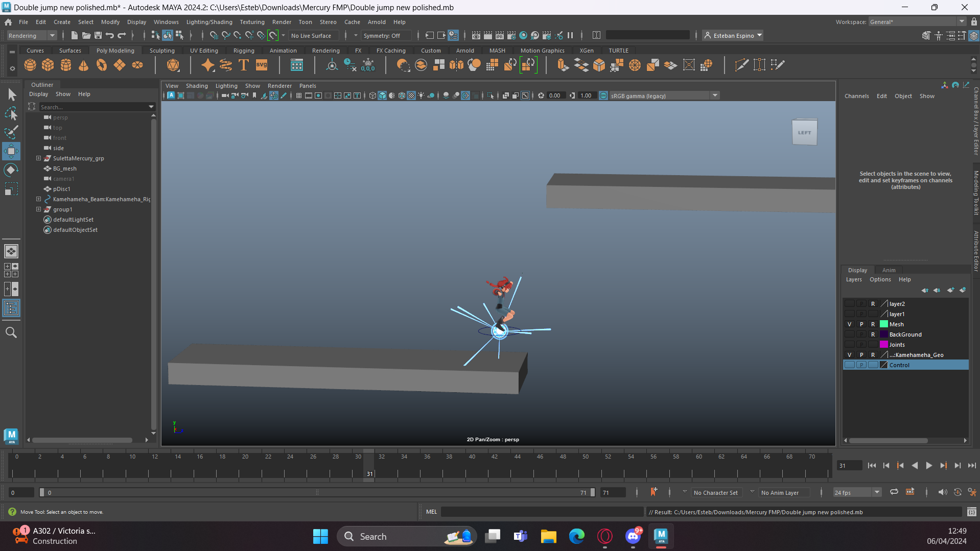Click Symmetry: Off field

click(x=386, y=36)
